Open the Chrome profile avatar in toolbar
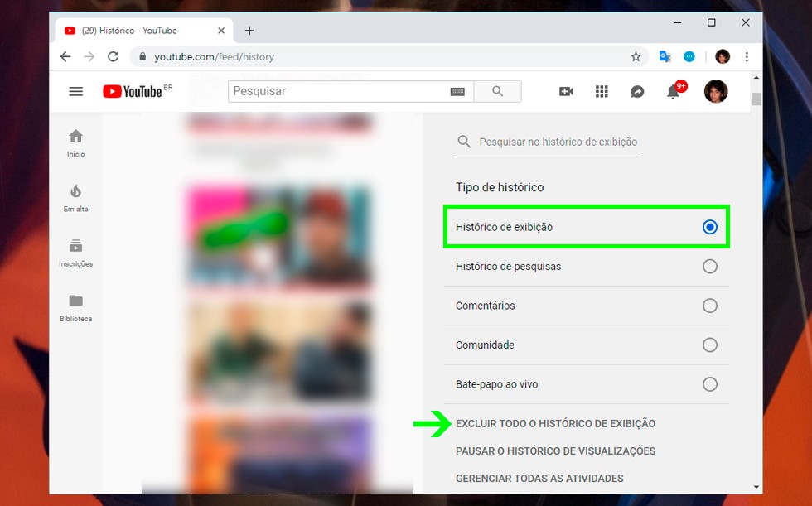 click(x=723, y=56)
